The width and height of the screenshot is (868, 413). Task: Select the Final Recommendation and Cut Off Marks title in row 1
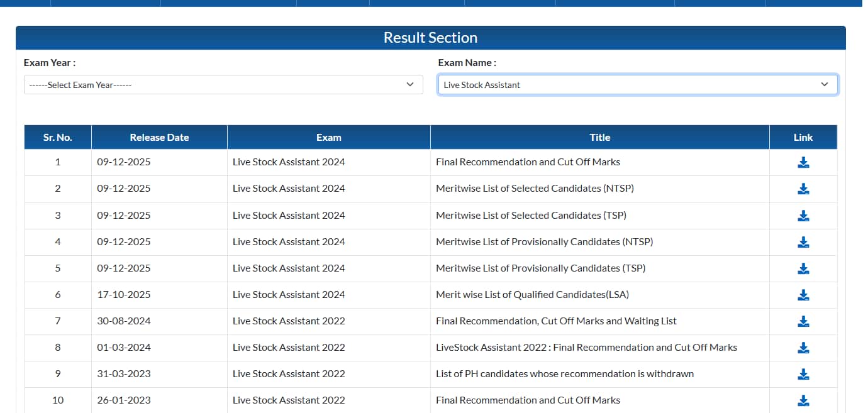[528, 162]
